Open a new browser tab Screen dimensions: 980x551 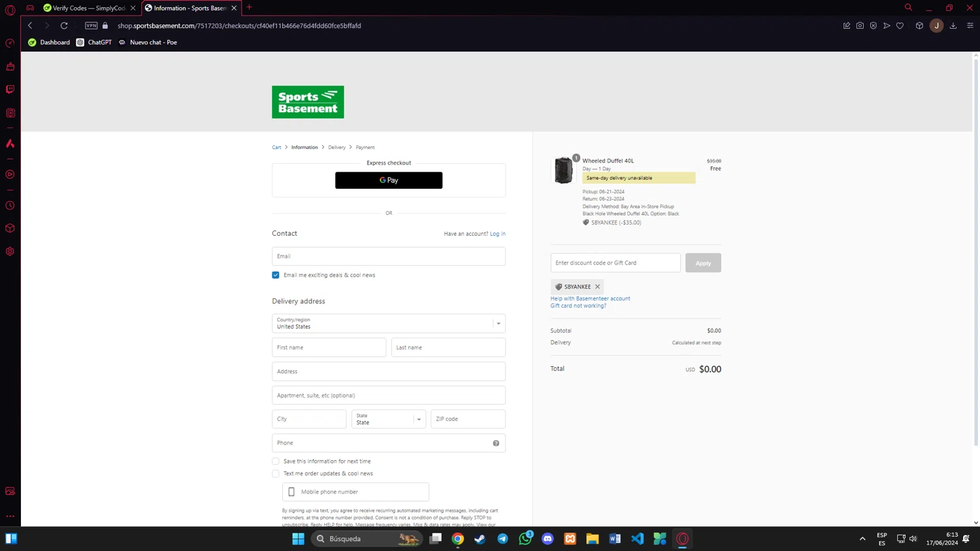pyautogui.click(x=249, y=8)
